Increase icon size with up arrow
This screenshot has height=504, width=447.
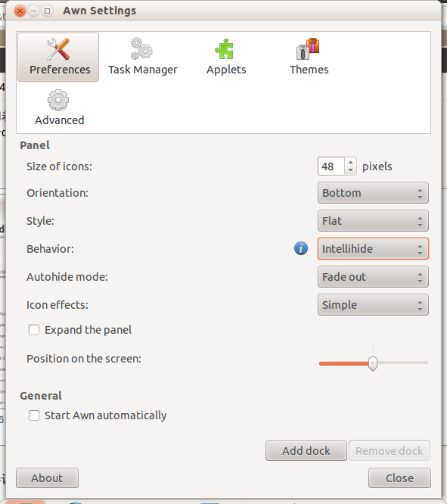[351, 163]
